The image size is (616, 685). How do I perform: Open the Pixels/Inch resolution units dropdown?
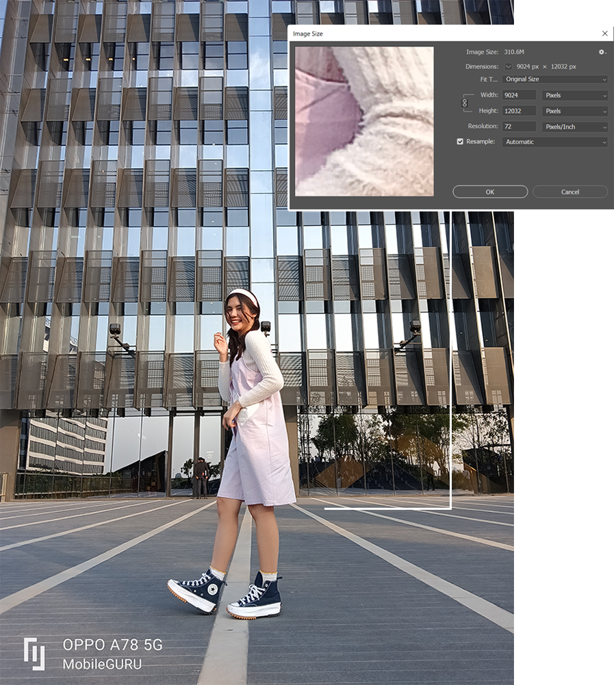point(574,127)
